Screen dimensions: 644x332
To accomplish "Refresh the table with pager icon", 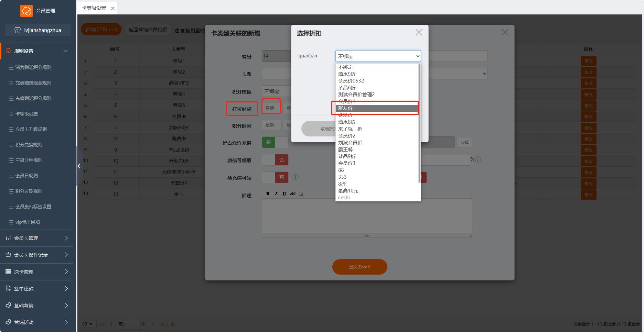I will click(x=173, y=324).
